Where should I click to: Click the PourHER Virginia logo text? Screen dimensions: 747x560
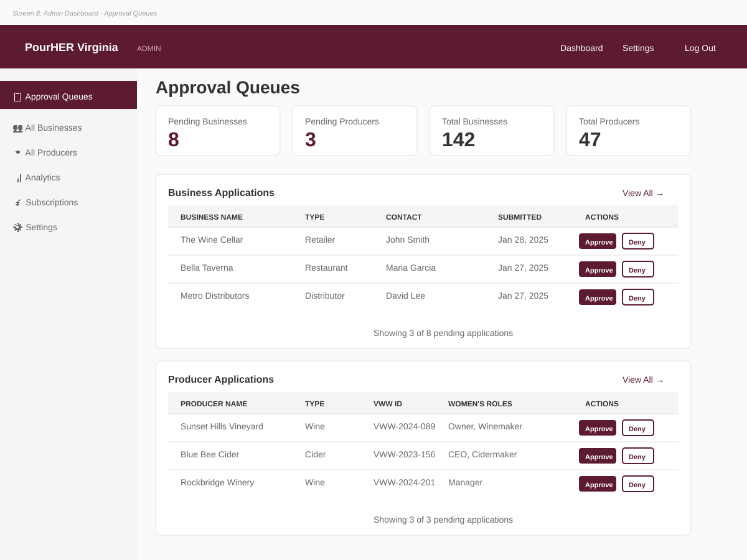[72, 47]
